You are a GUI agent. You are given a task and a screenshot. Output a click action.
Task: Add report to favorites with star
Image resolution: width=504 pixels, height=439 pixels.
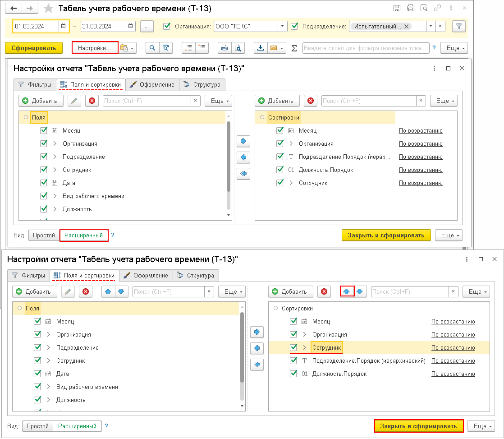(48, 9)
